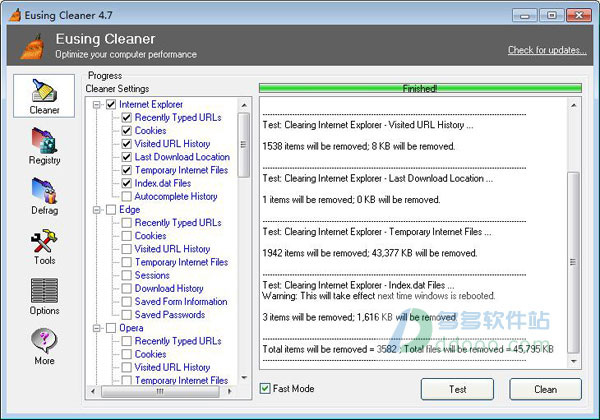Check Visited URL History under Edge
Viewport: 600px width, 420px height.
tap(127, 249)
